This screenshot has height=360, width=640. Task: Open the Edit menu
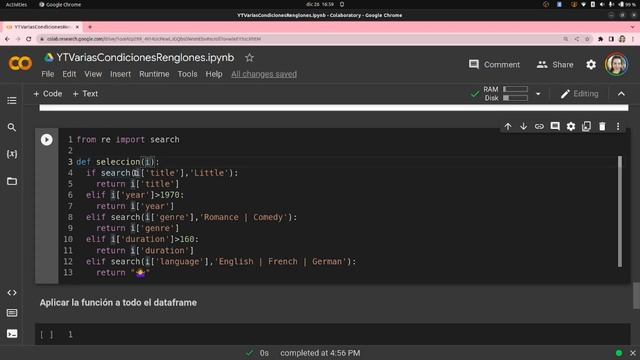[69, 74]
